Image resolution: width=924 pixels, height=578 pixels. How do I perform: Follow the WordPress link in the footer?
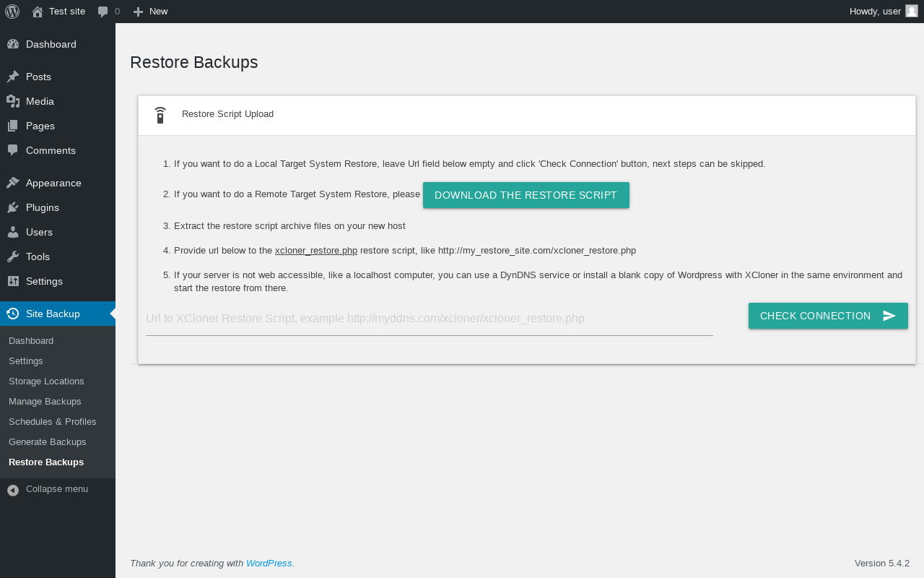click(269, 563)
